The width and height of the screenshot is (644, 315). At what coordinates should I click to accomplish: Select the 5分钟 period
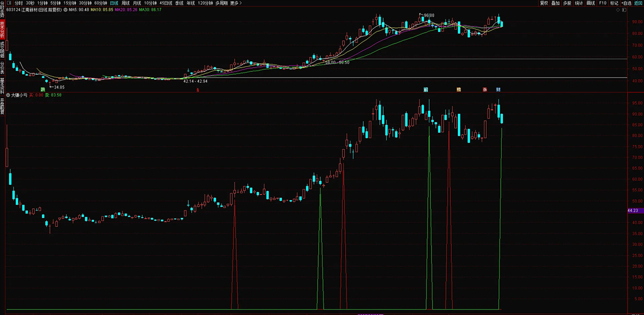[55, 3]
